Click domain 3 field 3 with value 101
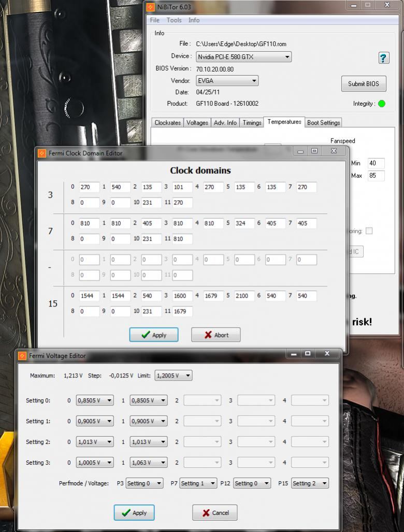 [182, 187]
